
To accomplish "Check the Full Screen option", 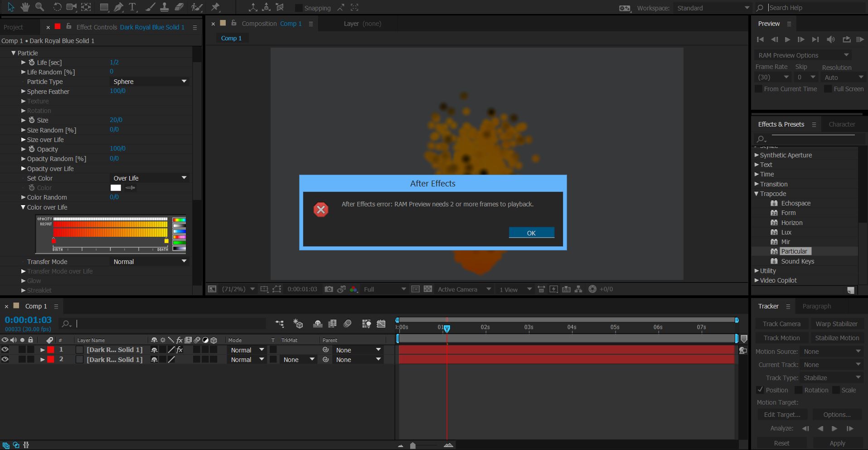I will click(828, 89).
